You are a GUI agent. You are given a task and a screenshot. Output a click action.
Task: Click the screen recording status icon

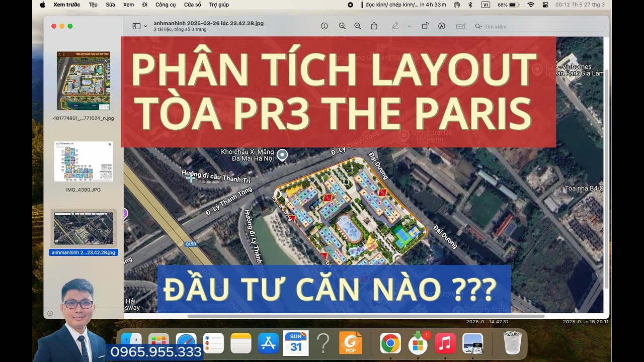[350, 5]
